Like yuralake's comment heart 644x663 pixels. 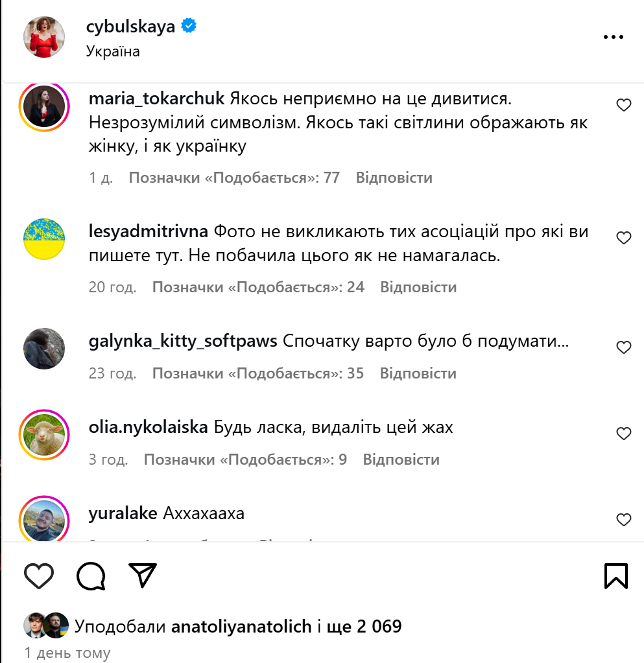pyautogui.click(x=623, y=519)
